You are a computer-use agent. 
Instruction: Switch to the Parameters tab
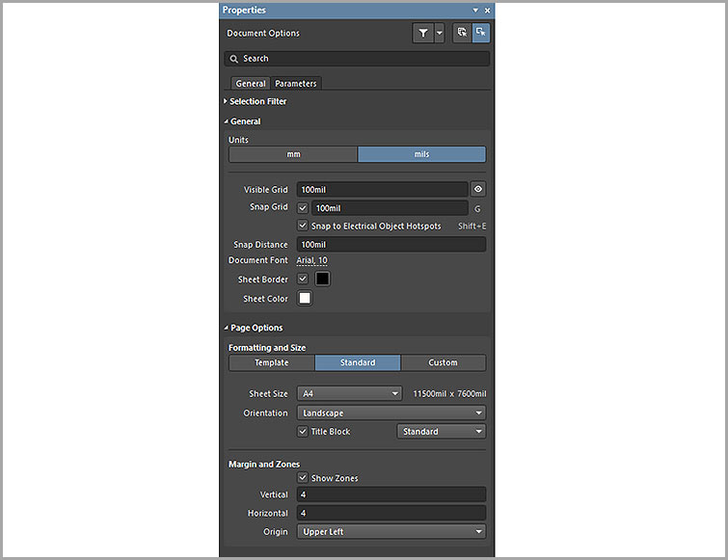coord(296,84)
